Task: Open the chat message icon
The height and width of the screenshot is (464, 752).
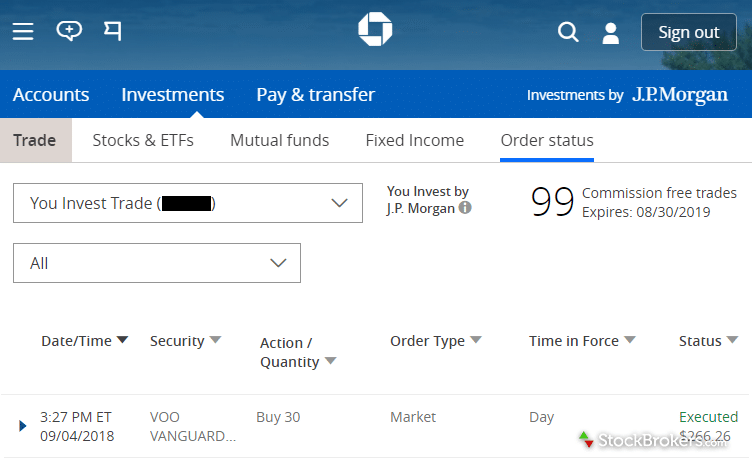Action: click(x=69, y=31)
